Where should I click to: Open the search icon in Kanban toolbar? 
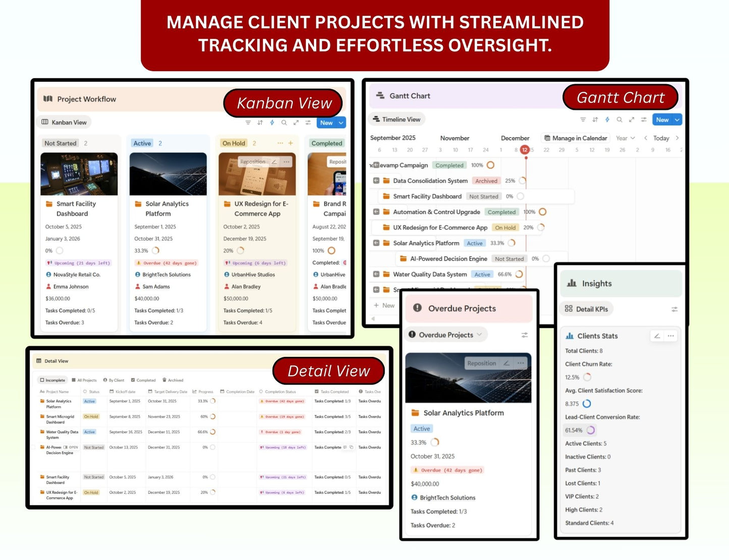[284, 122]
